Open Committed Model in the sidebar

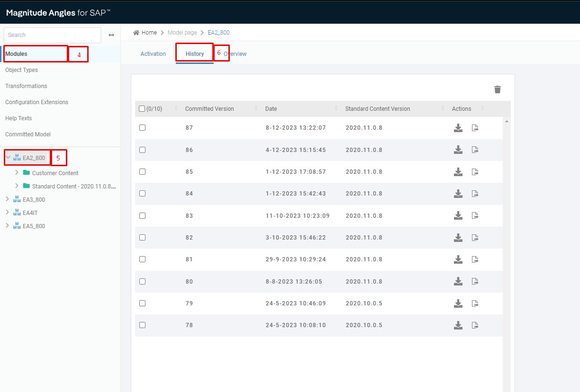click(28, 134)
